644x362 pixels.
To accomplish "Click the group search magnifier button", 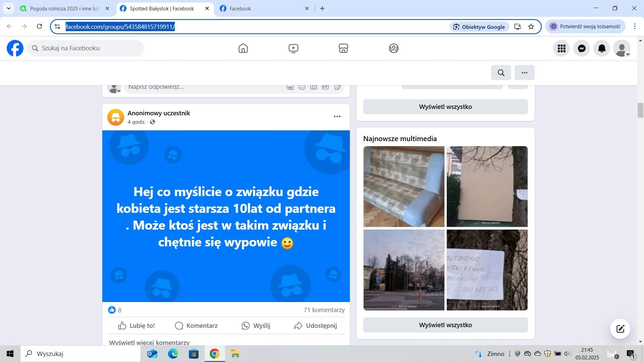I will [501, 73].
